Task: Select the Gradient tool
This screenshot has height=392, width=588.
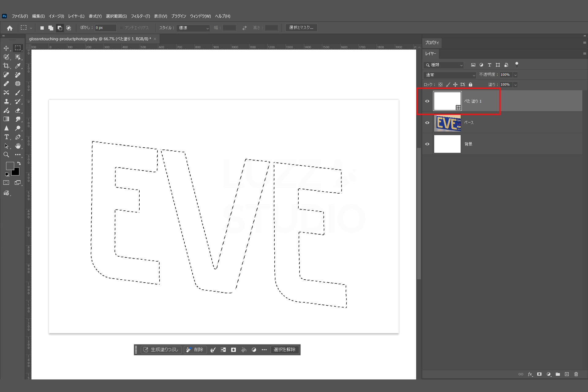Action: (6, 119)
